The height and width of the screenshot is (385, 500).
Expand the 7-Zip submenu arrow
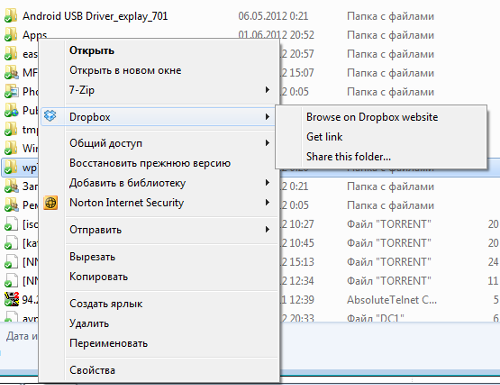(267, 90)
